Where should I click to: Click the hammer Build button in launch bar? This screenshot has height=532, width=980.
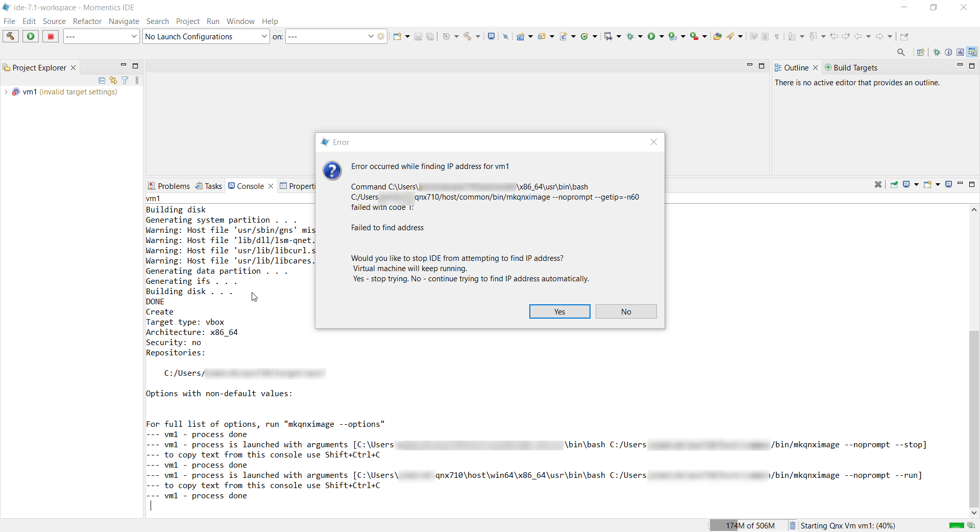point(11,36)
